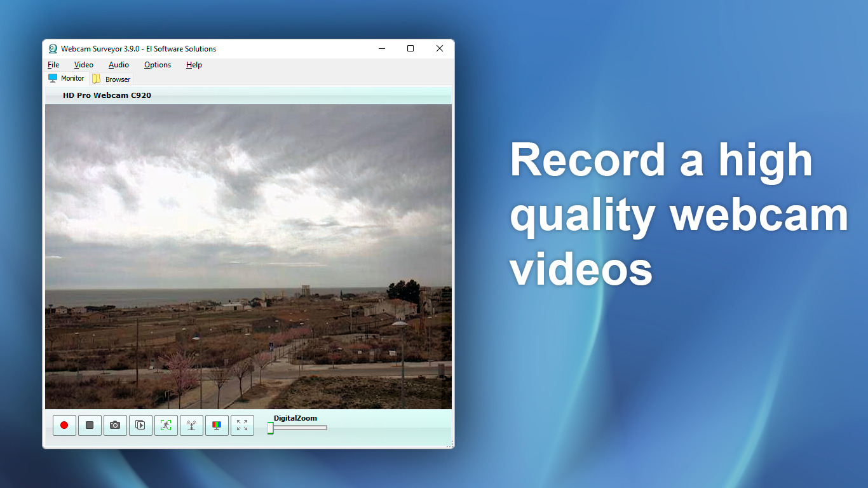Open the Video menu
868x488 pixels.
(83, 65)
